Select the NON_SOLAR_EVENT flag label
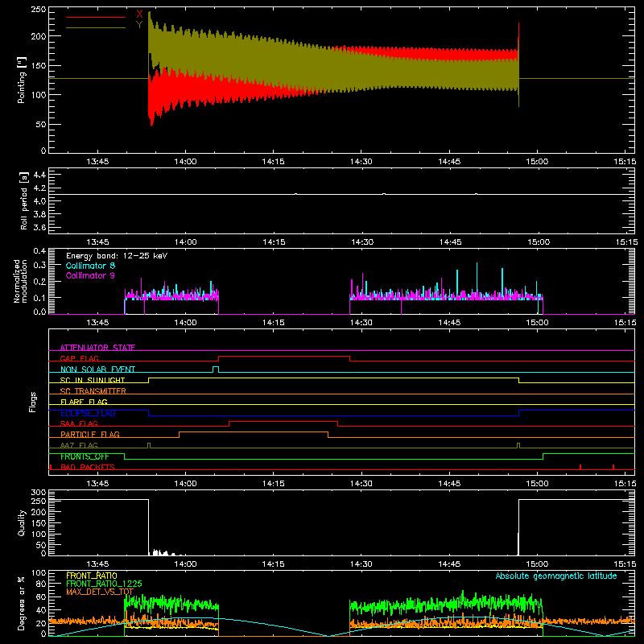Screen dimensions: 644x644 pos(97,369)
